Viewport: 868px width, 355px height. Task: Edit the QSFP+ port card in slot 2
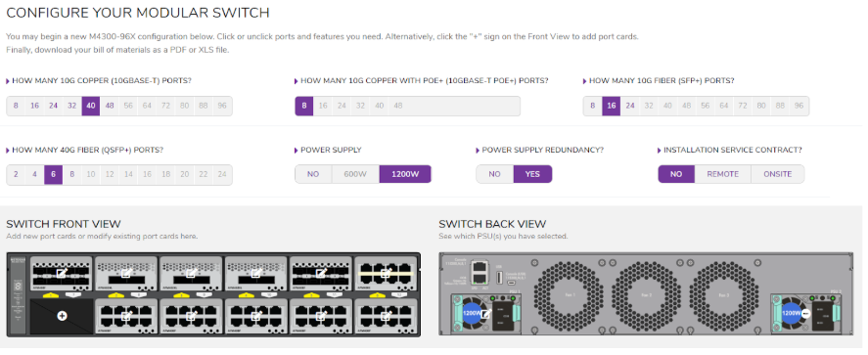click(127, 273)
